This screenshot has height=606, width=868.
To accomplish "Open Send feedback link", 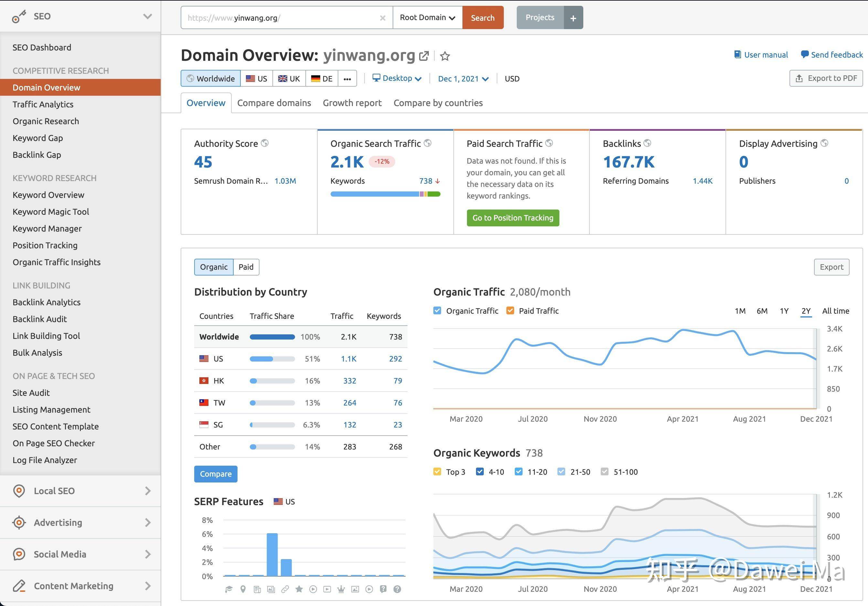I will click(832, 55).
